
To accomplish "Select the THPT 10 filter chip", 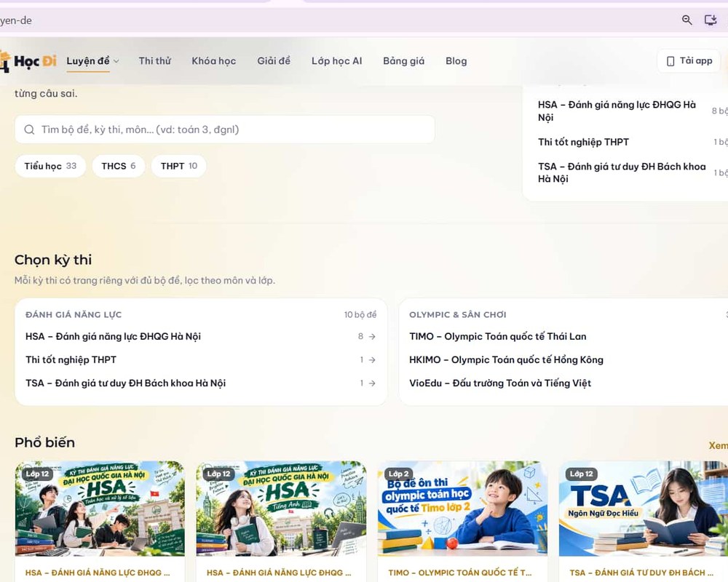I will pyautogui.click(x=179, y=166).
